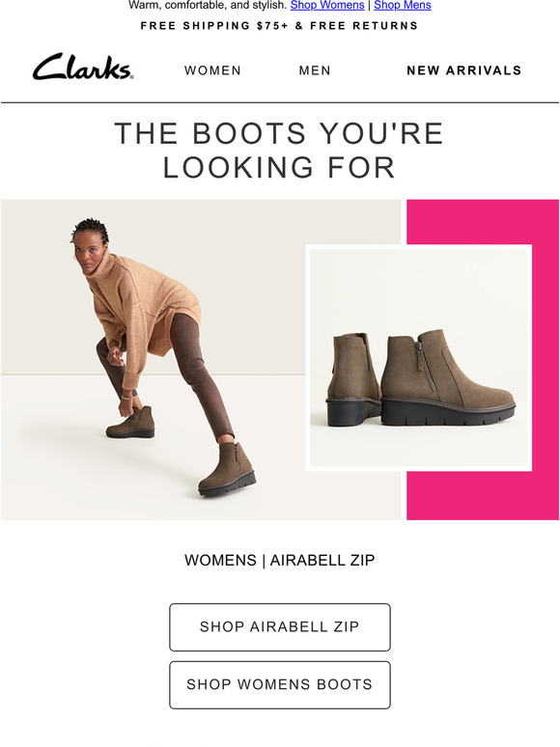
Task: Select the WOMEN menu item
Action: (x=212, y=70)
